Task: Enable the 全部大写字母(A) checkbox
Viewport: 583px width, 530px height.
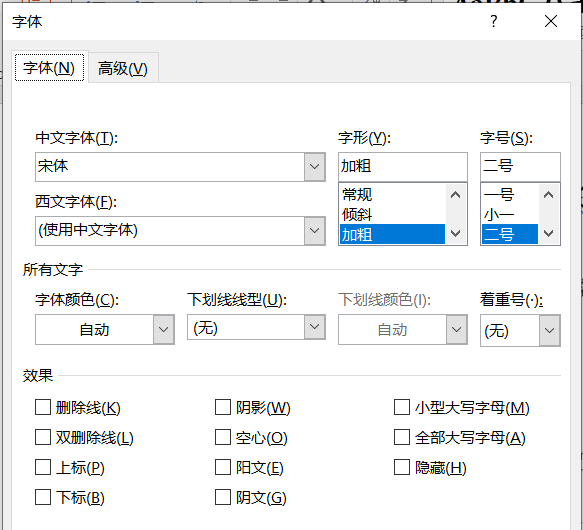Action: click(402, 437)
